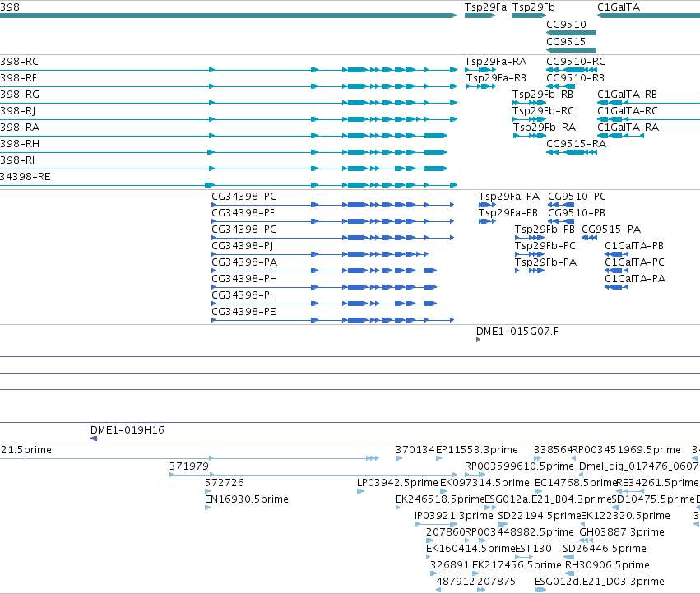Select the EST130 label
The width and height of the screenshot is (700, 594).
(533, 549)
